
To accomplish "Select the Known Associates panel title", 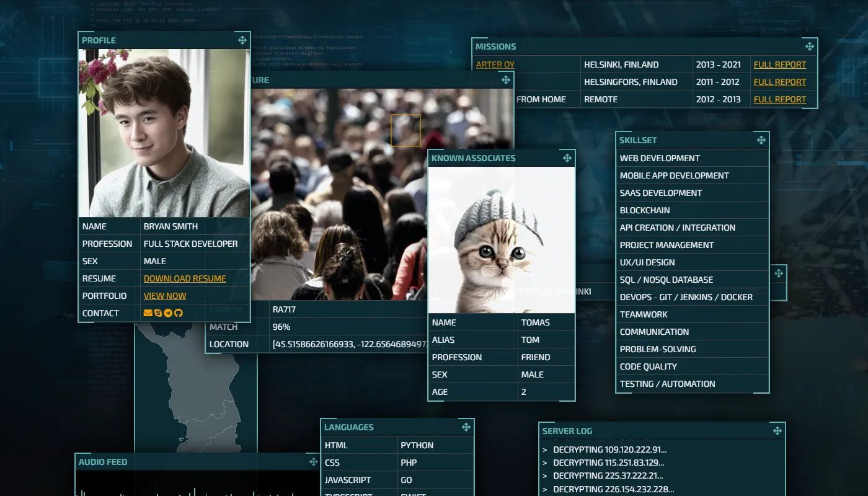I will pos(473,158).
